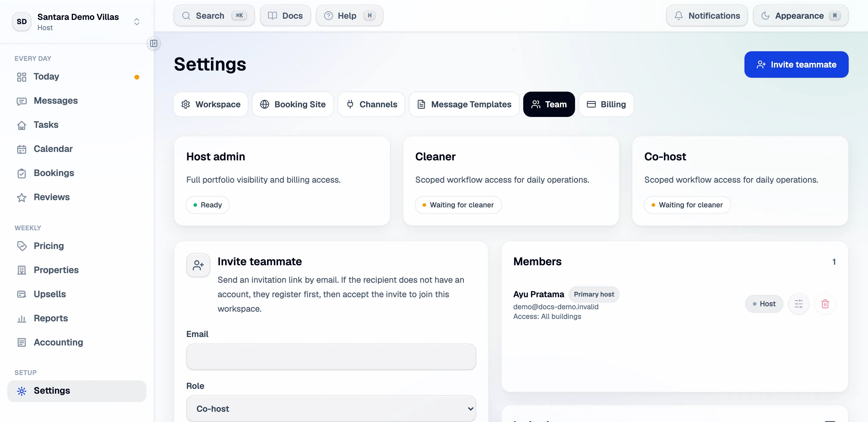868x422 pixels.
Task: Open Properties in the sidebar
Action: [77, 270]
